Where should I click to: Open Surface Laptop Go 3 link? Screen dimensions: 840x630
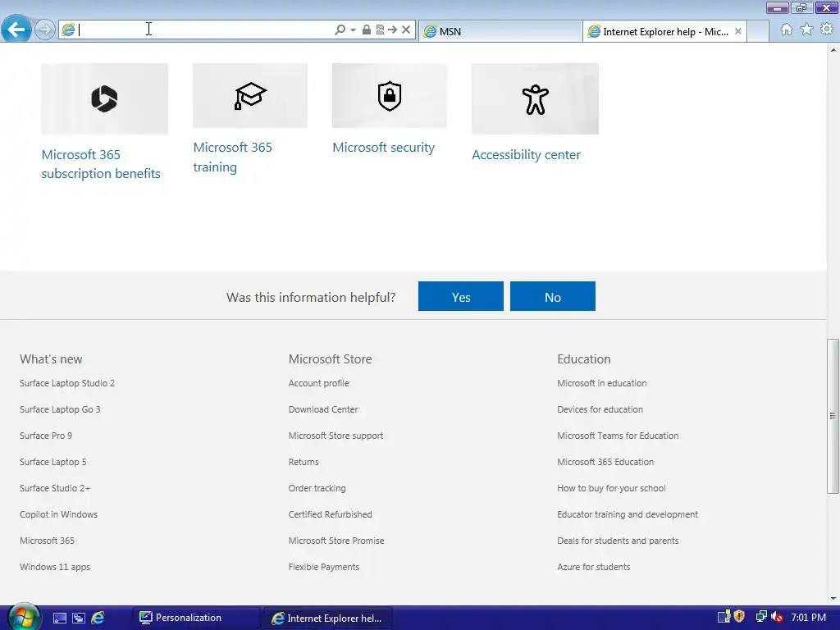(x=60, y=409)
